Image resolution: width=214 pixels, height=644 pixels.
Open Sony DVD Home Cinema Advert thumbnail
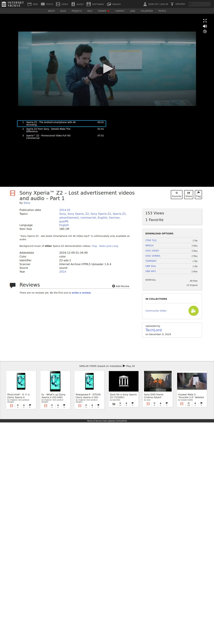158,381
